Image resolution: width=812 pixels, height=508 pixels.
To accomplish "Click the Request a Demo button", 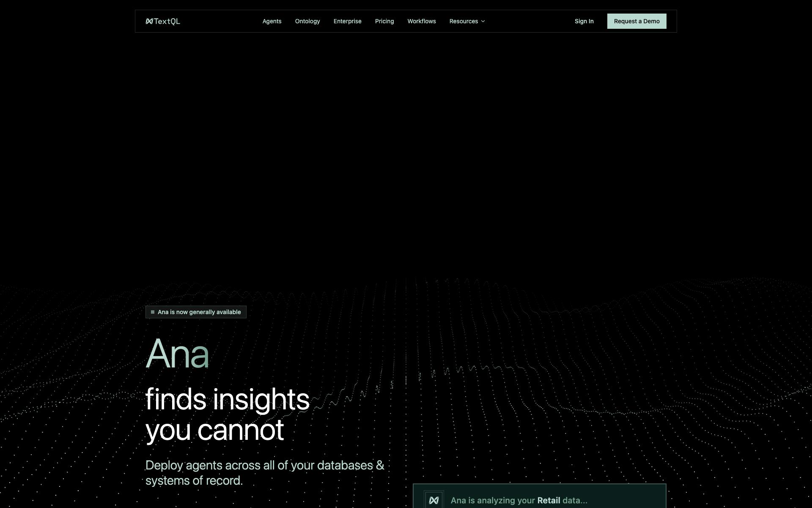I will click(637, 21).
